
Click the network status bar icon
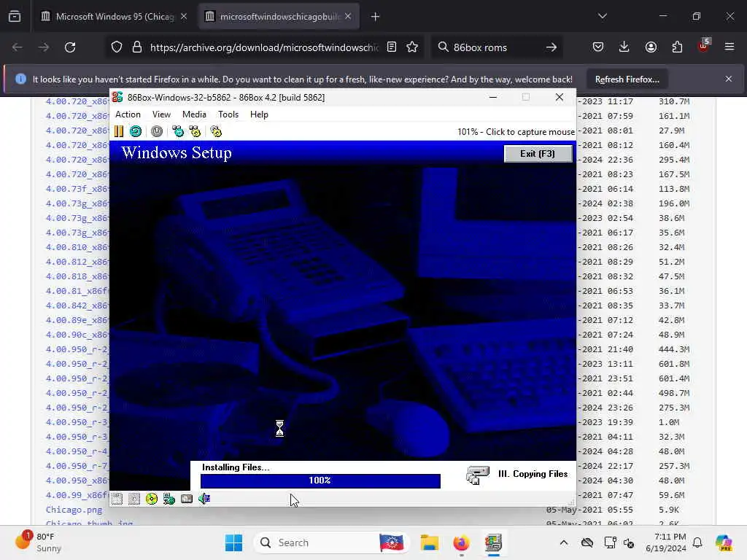pos(169,499)
